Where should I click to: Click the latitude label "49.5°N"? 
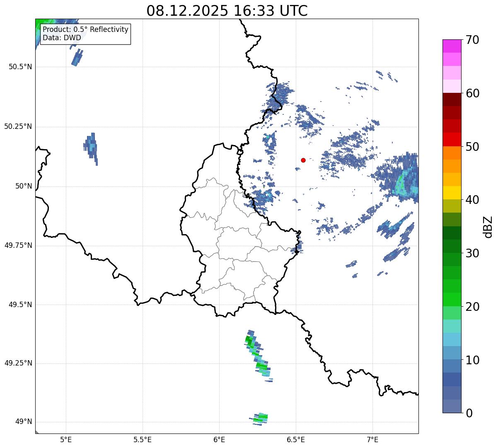[20, 305]
